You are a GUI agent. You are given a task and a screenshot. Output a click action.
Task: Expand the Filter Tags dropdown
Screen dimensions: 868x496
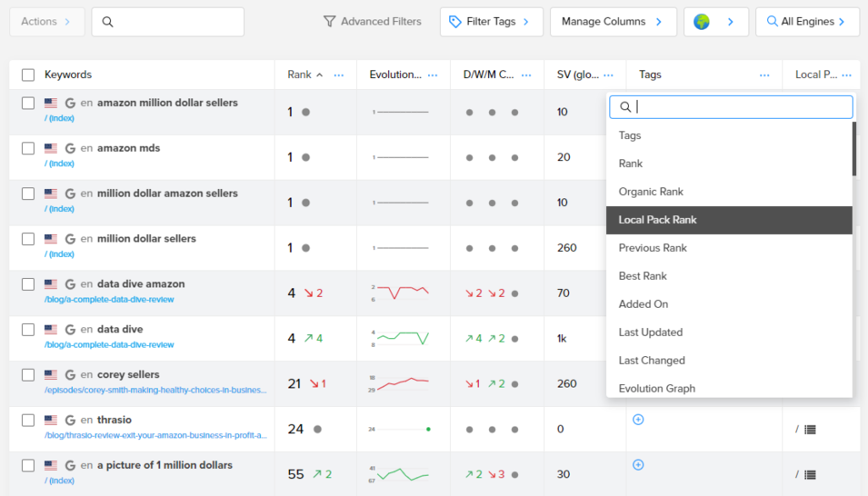492,21
